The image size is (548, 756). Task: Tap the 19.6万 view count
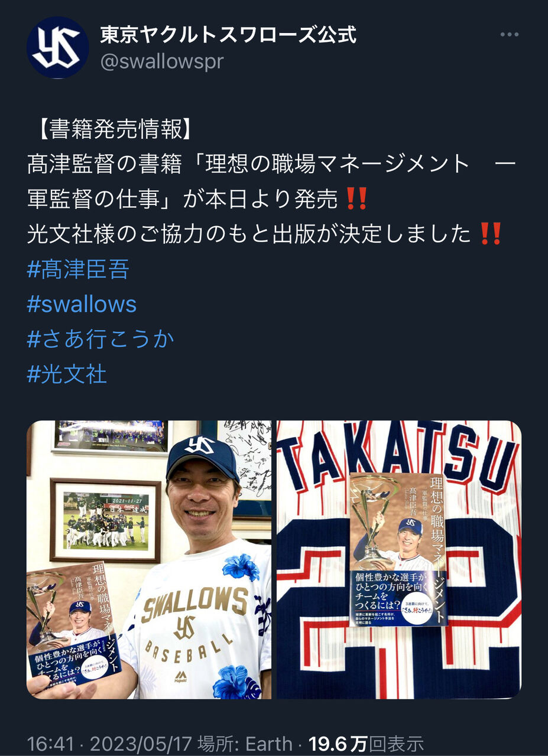(x=338, y=744)
